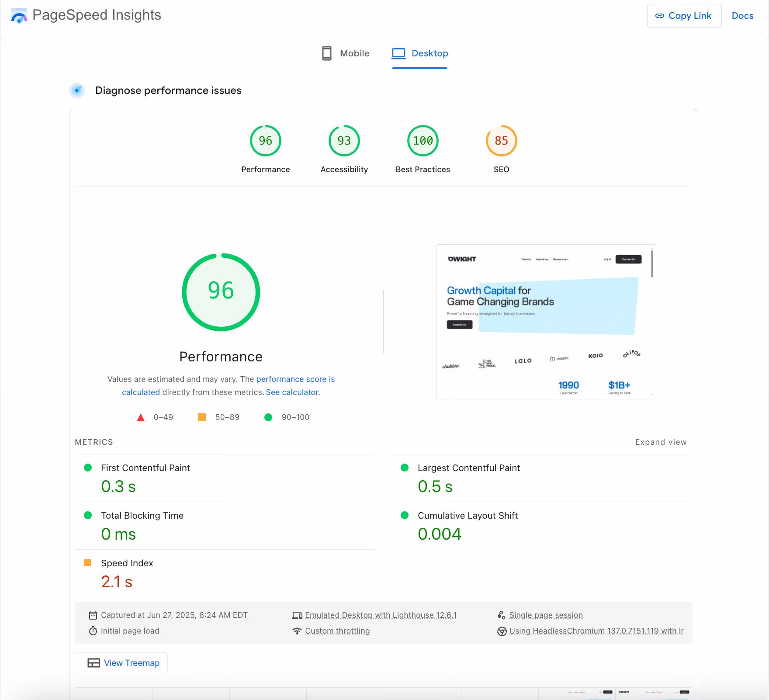Click the Diagnose performance issues heading
Viewport: 769px width, 700px height.
point(168,90)
